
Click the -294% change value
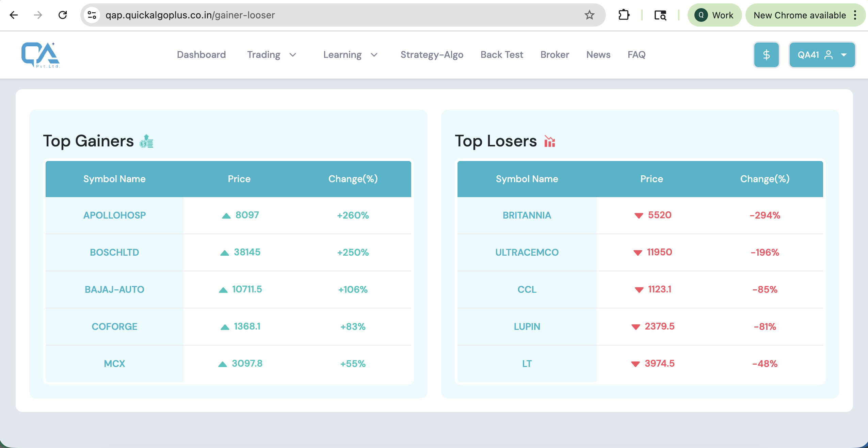point(765,215)
